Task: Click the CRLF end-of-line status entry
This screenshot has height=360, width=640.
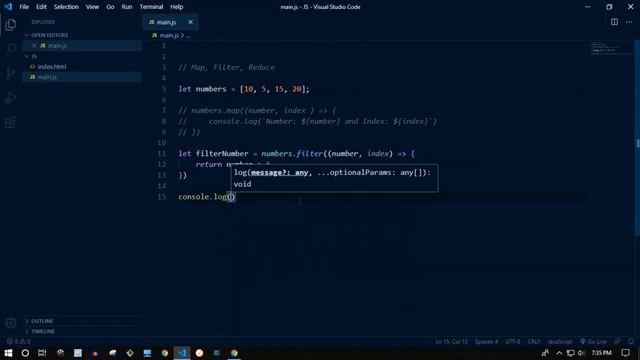Action: [x=534, y=341]
